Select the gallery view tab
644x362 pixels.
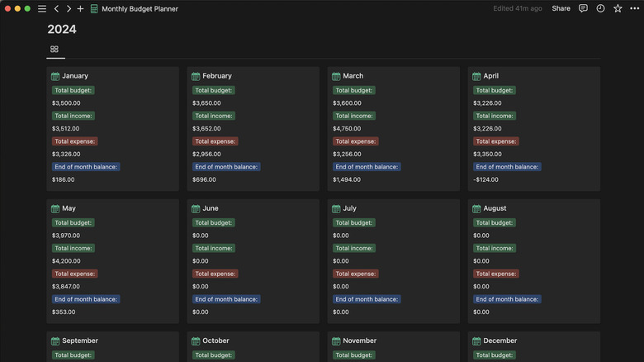pos(54,50)
